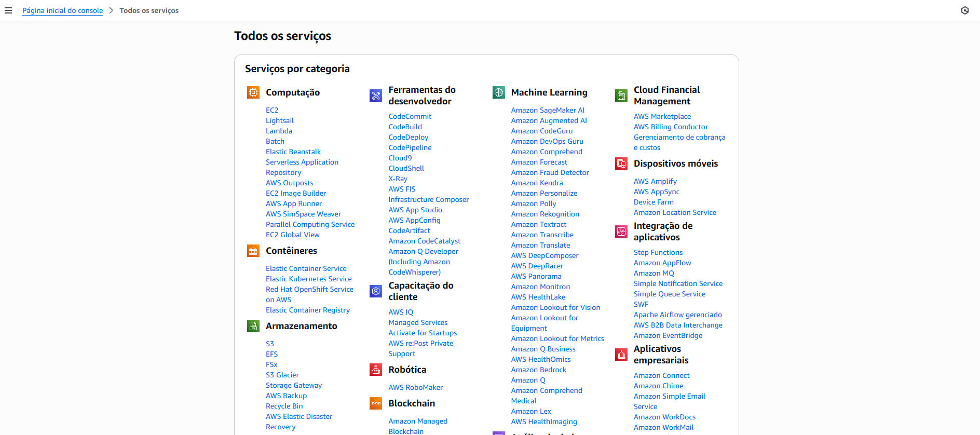Open S3 Glacier link
The image size is (980, 435).
282,375
